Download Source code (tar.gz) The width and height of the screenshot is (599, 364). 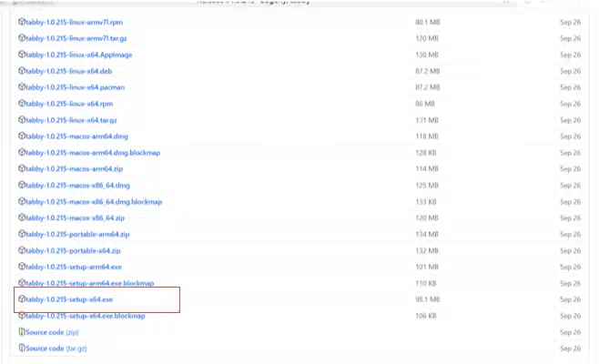pos(56,349)
